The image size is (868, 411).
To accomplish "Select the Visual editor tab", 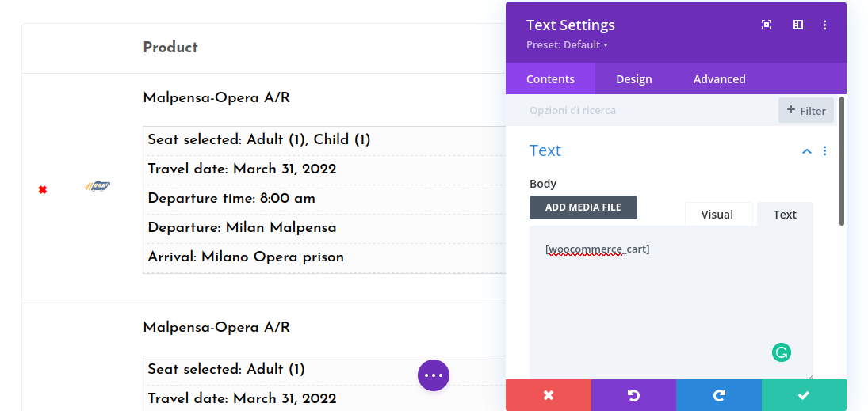I will click(717, 215).
